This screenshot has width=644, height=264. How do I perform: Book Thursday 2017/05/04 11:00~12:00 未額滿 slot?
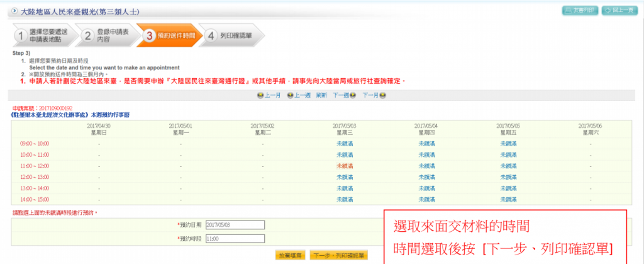(x=426, y=166)
